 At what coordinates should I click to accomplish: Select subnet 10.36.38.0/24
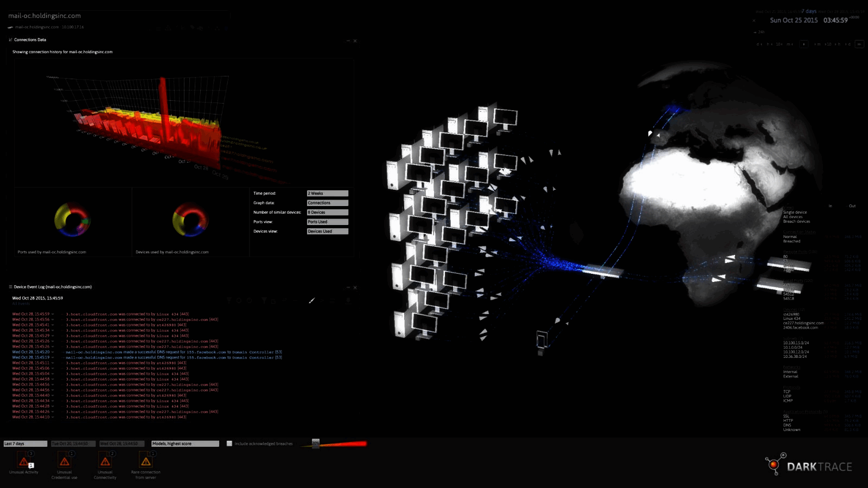(795, 357)
